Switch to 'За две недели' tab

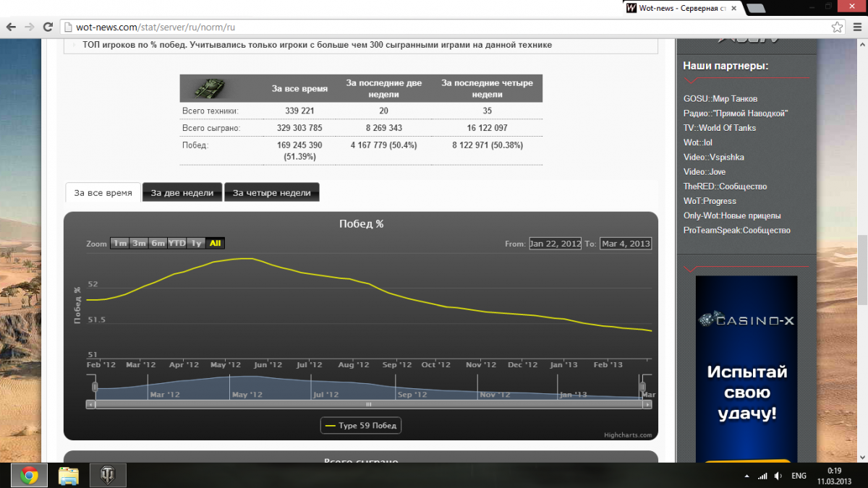(182, 193)
